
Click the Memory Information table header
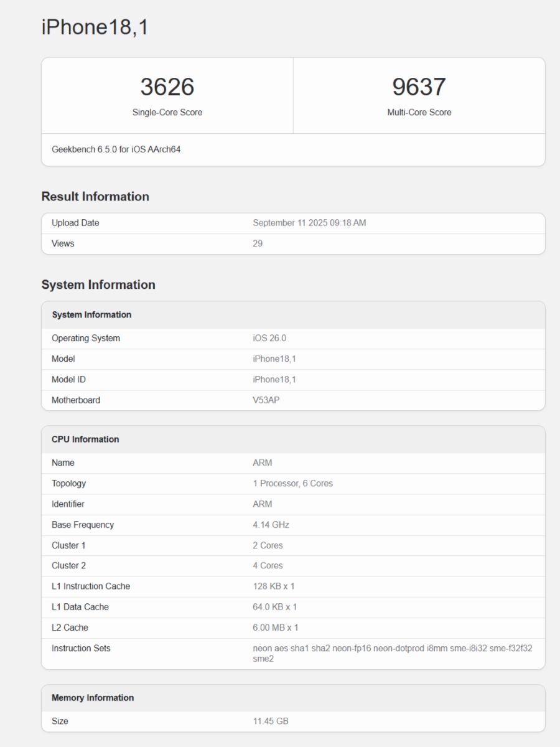coord(93,698)
